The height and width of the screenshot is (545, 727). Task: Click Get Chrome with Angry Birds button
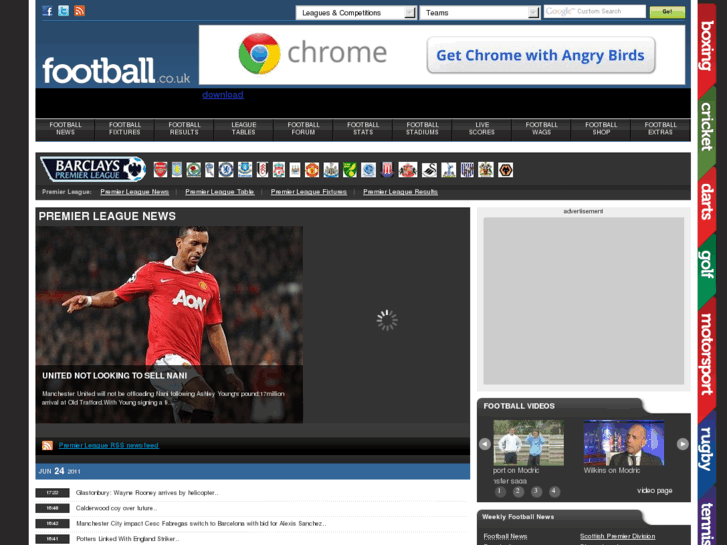[541, 55]
